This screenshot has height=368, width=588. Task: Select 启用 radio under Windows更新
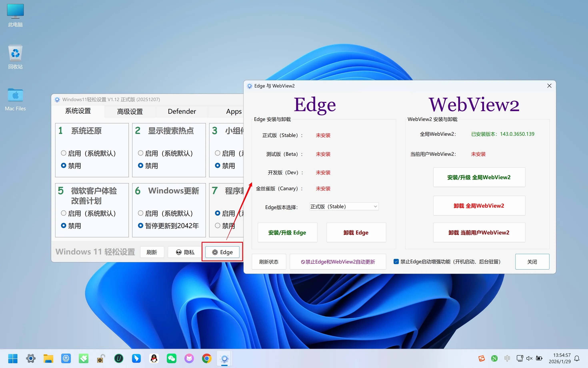click(140, 213)
